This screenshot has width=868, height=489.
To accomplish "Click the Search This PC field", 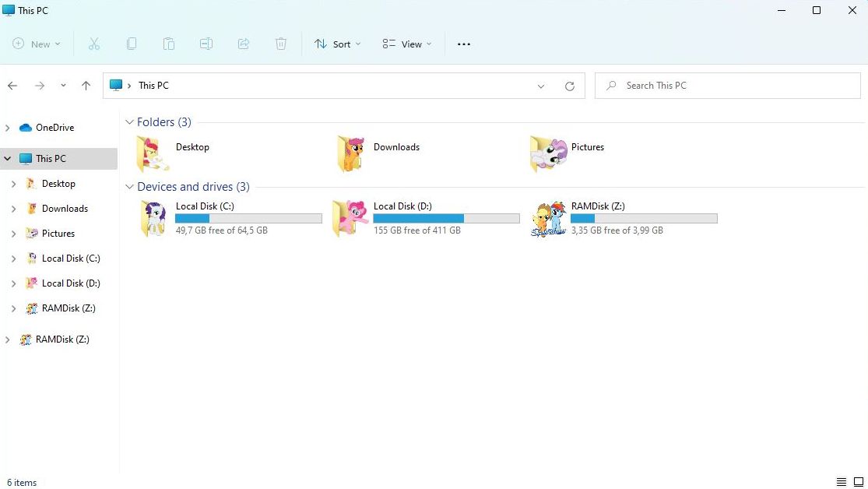I will coord(727,86).
